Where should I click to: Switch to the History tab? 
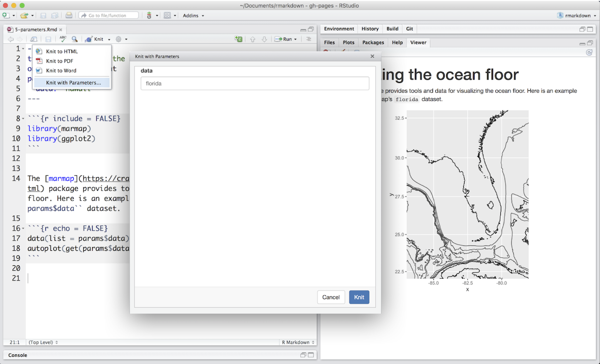(370, 29)
